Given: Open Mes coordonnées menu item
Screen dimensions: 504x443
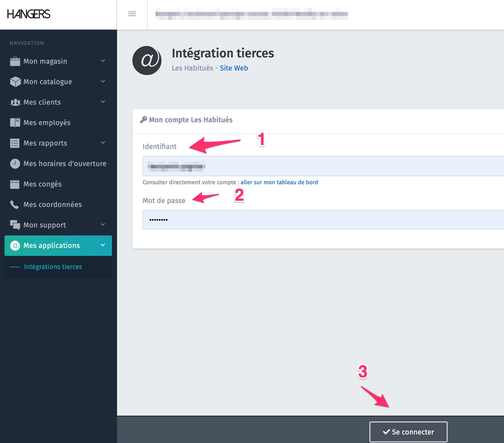Looking at the screenshot, I should (58, 204).
